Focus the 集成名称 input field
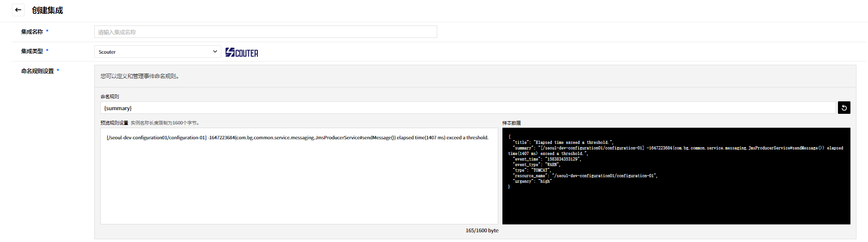 (x=265, y=32)
